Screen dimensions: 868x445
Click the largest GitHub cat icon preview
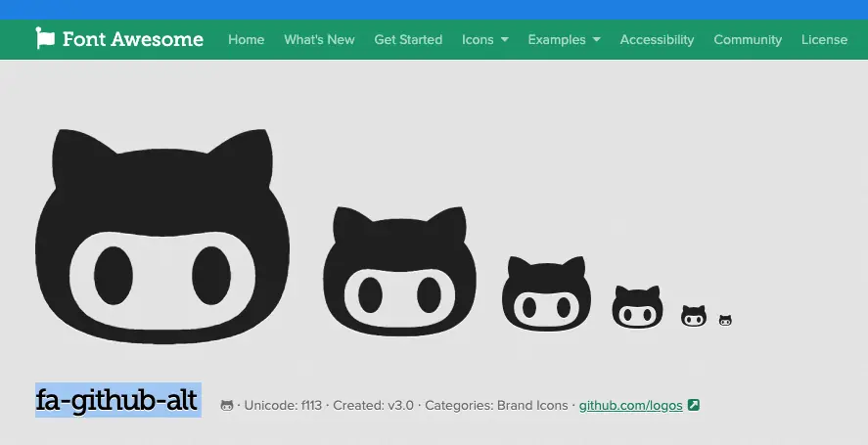(162, 237)
